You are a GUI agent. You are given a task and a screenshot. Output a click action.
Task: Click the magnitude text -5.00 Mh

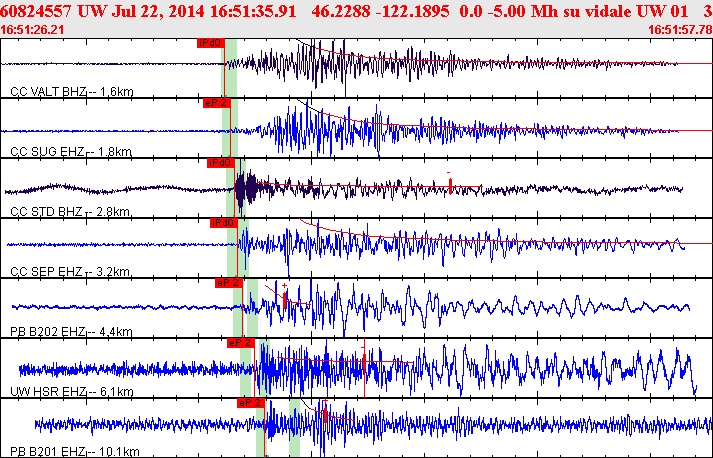tap(522, 11)
